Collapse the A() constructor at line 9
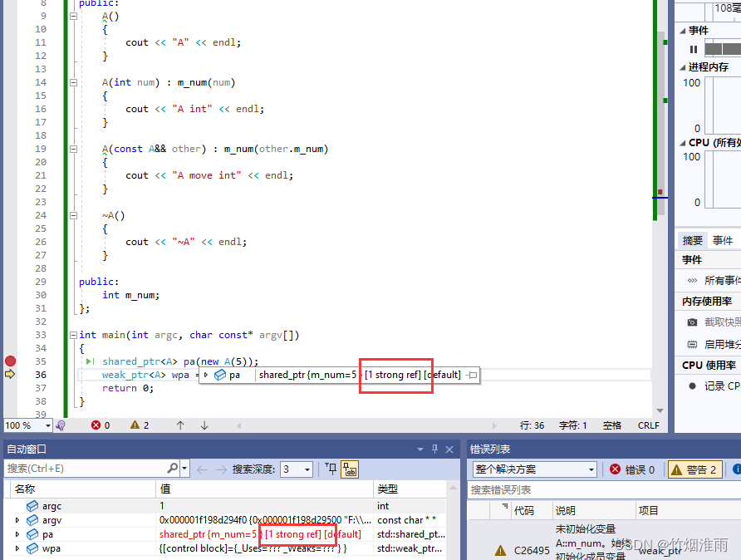741x560 pixels. [x=73, y=16]
